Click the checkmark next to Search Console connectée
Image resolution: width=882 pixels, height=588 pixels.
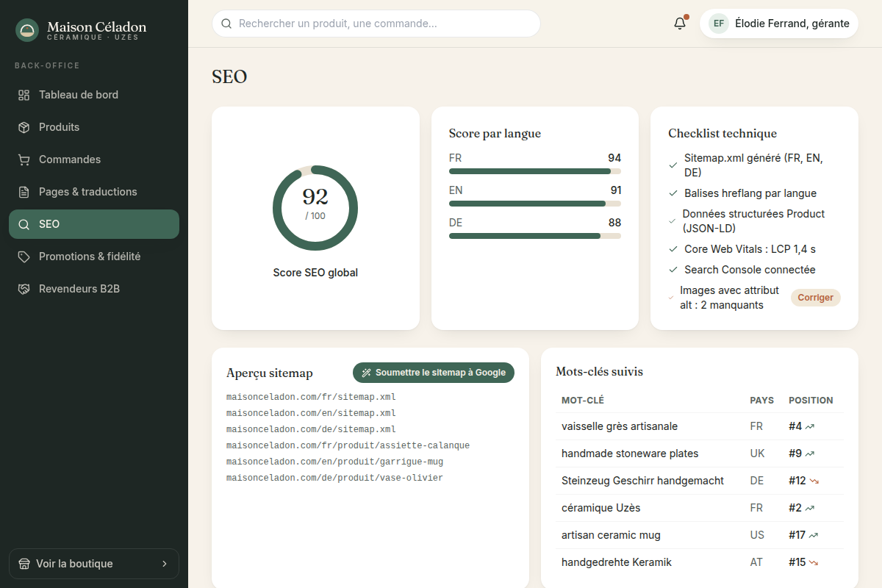click(x=673, y=270)
